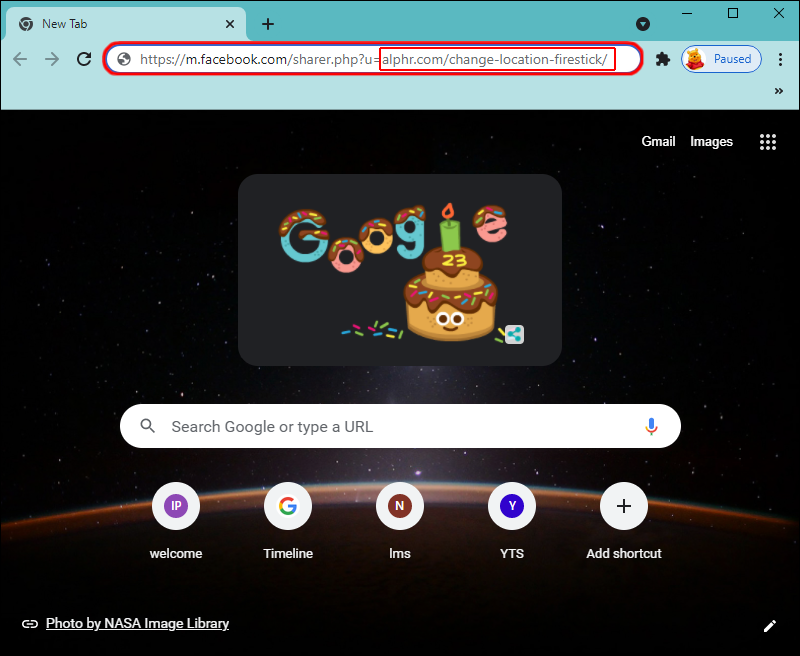Image resolution: width=800 pixels, height=656 pixels.
Task: Open the Extensions puzzle icon
Action: point(662,59)
